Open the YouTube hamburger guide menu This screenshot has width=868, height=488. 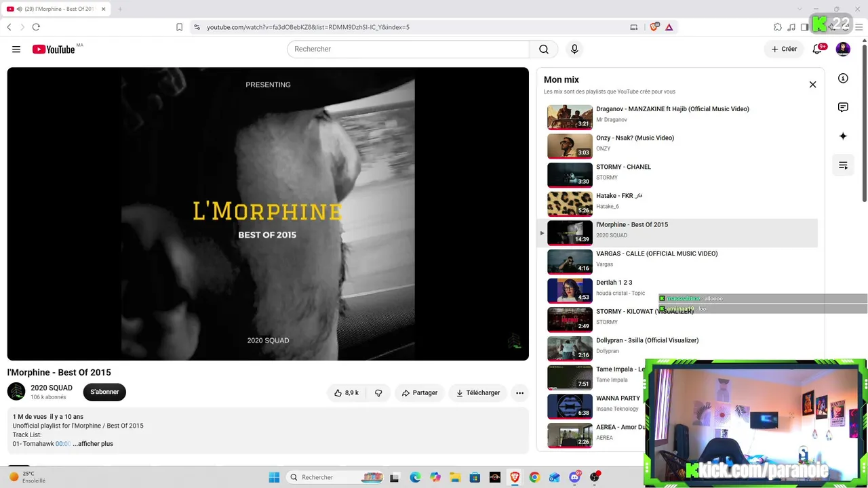[16, 49]
